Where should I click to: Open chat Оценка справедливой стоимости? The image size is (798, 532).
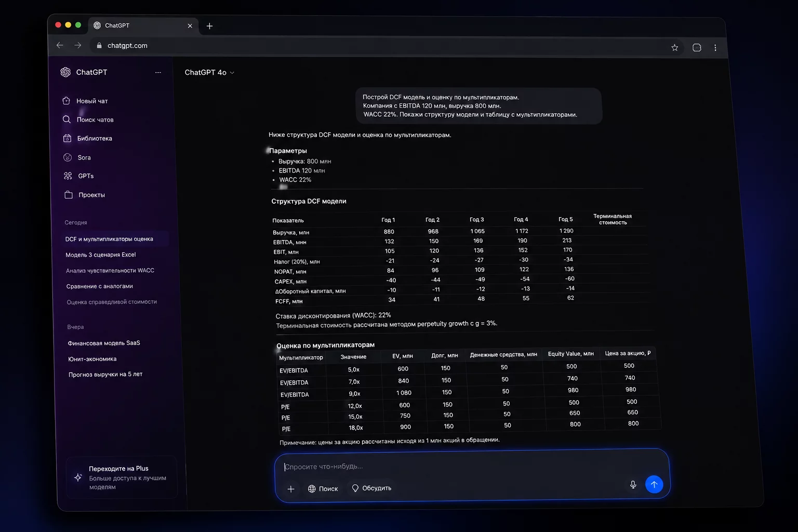112,302
